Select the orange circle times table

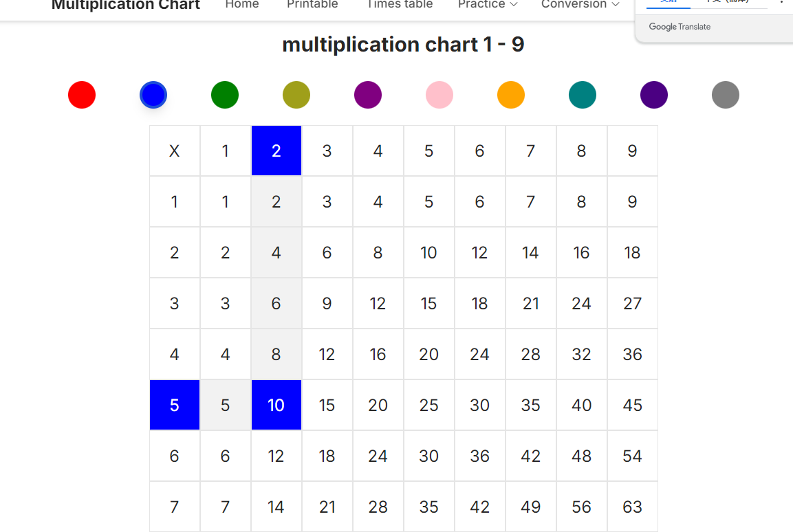[511, 95]
